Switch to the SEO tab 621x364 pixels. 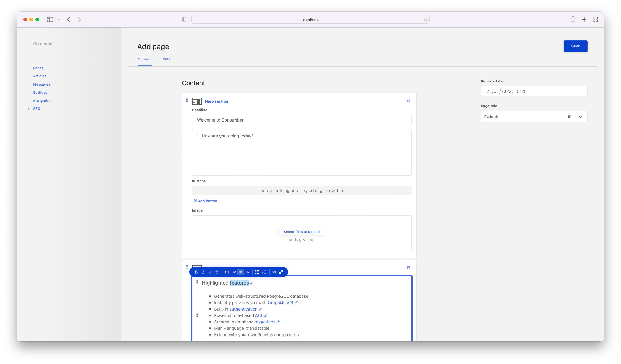coord(166,59)
